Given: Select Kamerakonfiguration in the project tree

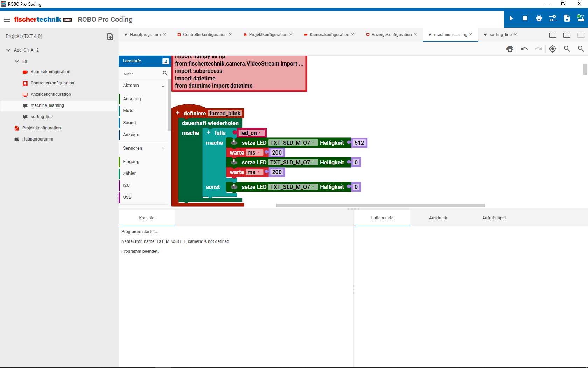Looking at the screenshot, I should pyautogui.click(x=50, y=72).
